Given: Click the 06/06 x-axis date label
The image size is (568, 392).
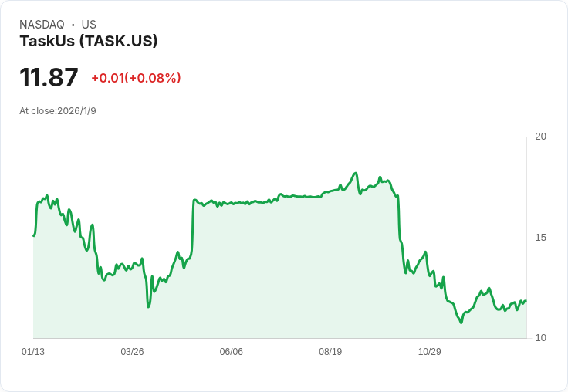Looking at the screenshot, I should tap(231, 352).
